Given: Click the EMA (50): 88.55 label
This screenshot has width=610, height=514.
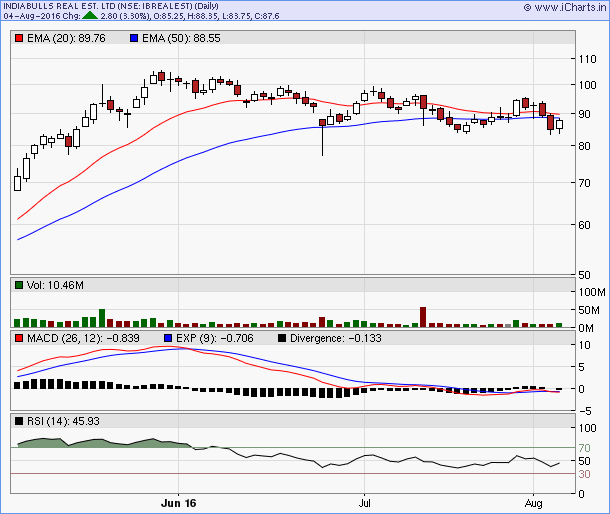Looking at the screenshot, I should pos(181,38).
